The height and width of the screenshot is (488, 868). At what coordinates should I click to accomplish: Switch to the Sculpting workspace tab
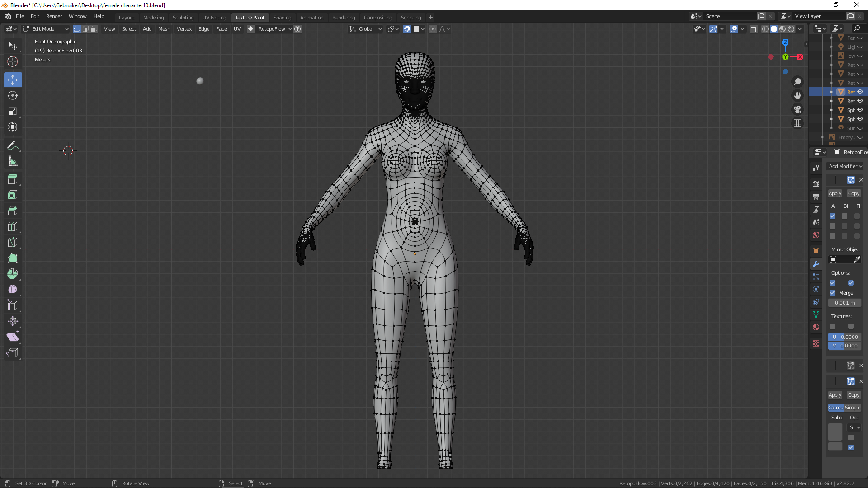183,18
